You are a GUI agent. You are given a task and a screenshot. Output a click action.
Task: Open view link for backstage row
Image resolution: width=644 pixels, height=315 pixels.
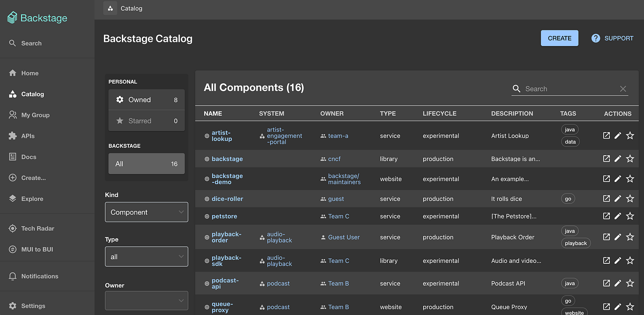[x=606, y=158]
